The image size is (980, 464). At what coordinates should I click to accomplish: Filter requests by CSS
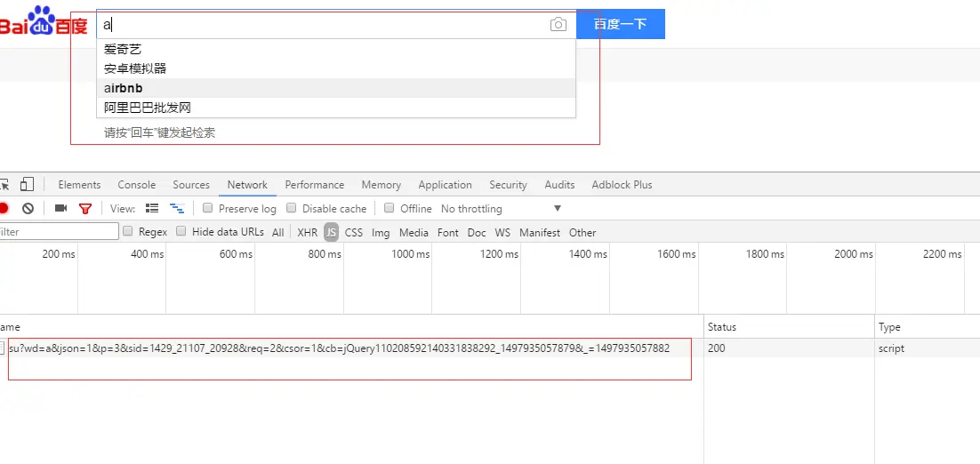pos(354,232)
